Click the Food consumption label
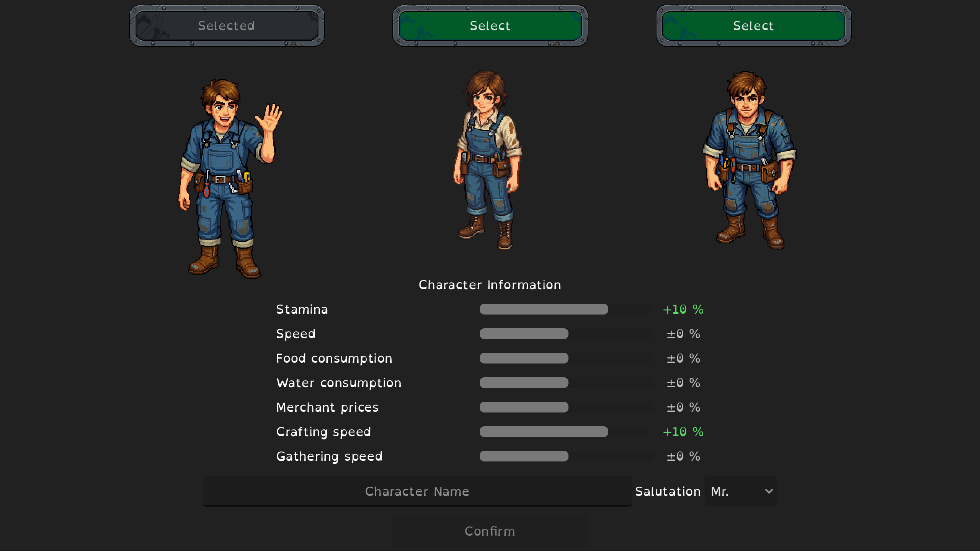The height and width of the screenshot is (551, 980). click(334, 359)
